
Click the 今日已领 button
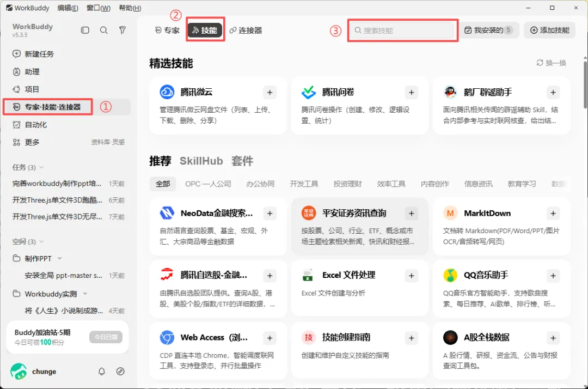coord(106,337)
